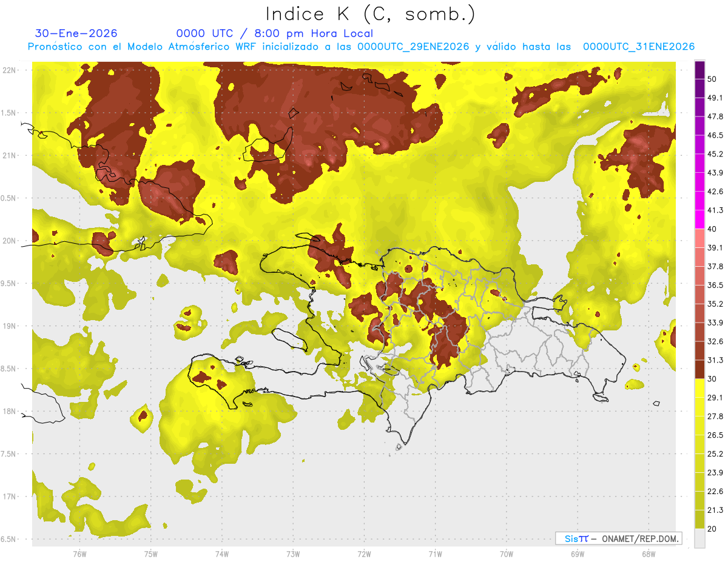Click the colorbar label "46.5"
Image resolution: width=728 pixels, height=562 pixels.
715,135
